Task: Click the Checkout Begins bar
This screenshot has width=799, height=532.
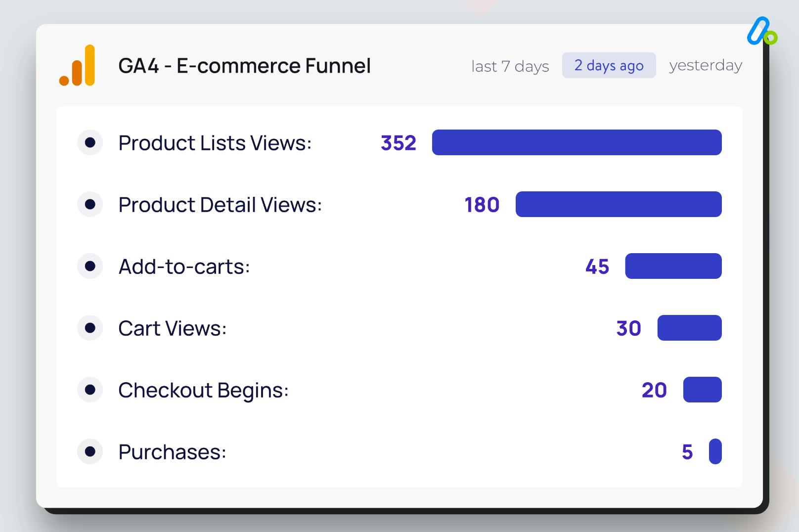Action: click(x=702, y=390)
